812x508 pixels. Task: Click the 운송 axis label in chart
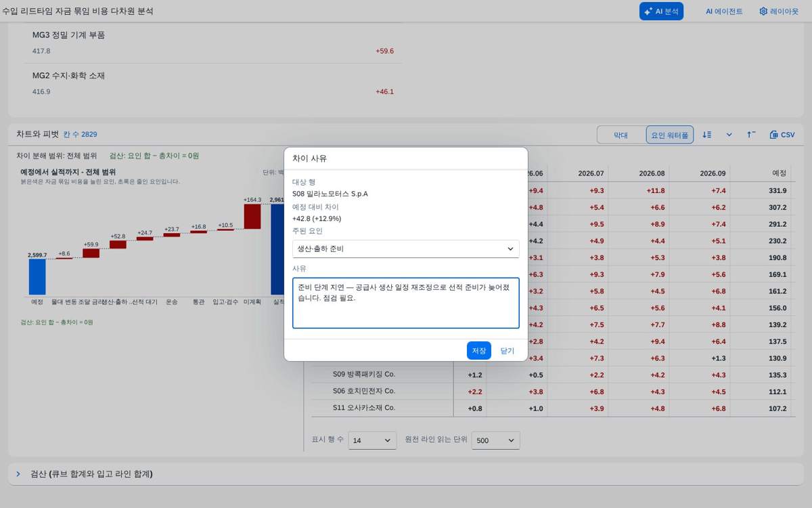(172, 301)
